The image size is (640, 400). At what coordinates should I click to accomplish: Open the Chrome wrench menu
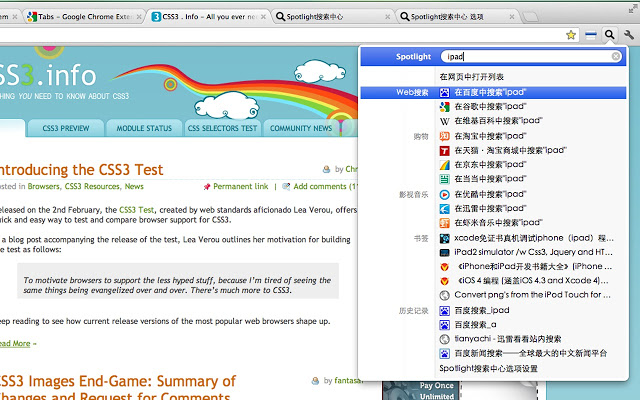[x=629, y=35]
